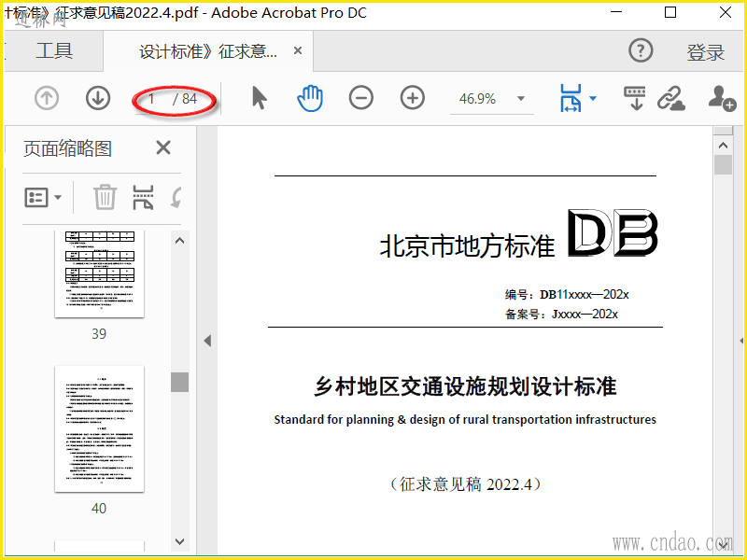This screenshot has width=747, height=560.
Task: Click the 页面缩略图 panel heading
Action: (x=67, y=148)
